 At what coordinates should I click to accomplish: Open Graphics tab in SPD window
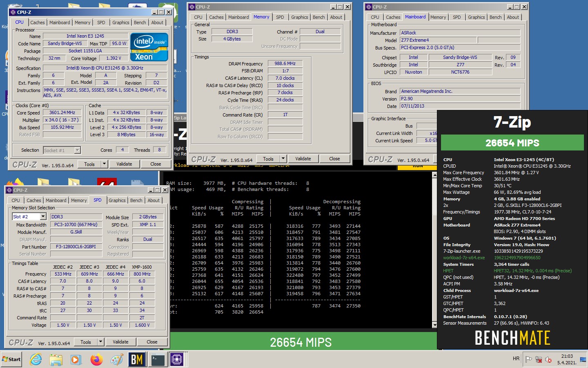click(x=117, y=200)
